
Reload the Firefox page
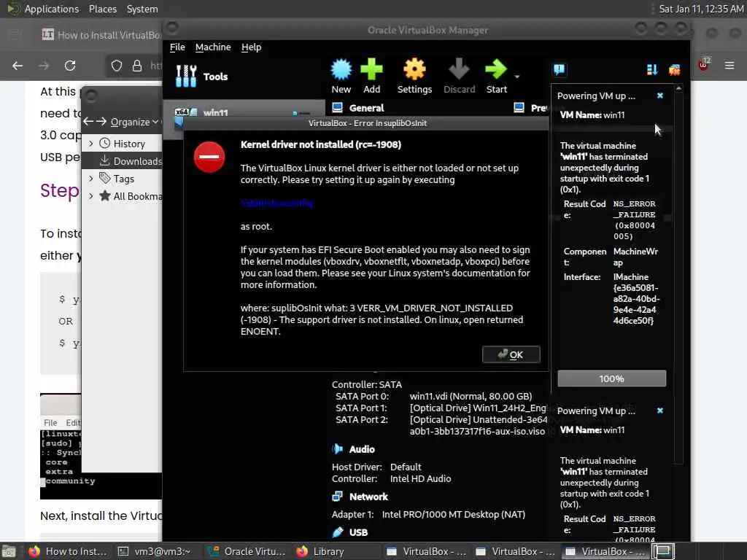[70, 66]
